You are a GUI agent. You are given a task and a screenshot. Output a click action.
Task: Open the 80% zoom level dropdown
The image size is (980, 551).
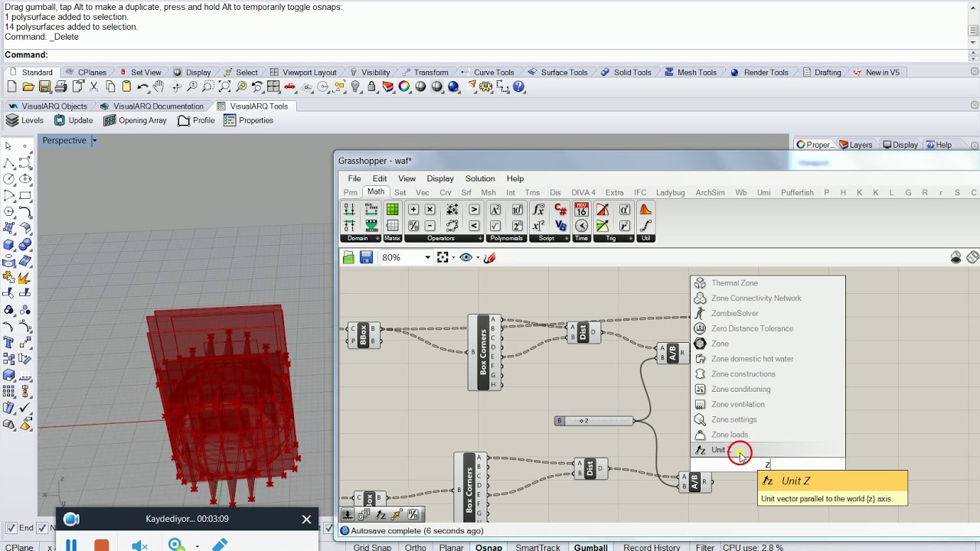click(x=427, y=258)
